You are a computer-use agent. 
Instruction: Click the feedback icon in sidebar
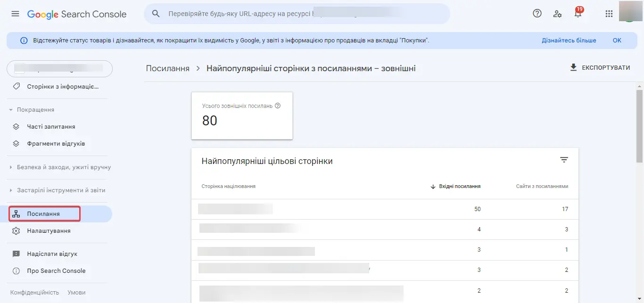click(x=16, y=254)
